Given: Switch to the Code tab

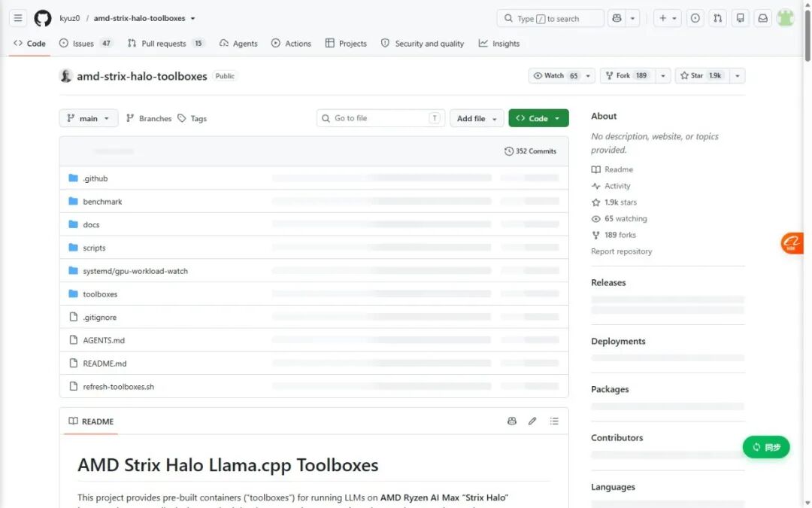Looking at the screenshot, I should (x=29, y=44).
